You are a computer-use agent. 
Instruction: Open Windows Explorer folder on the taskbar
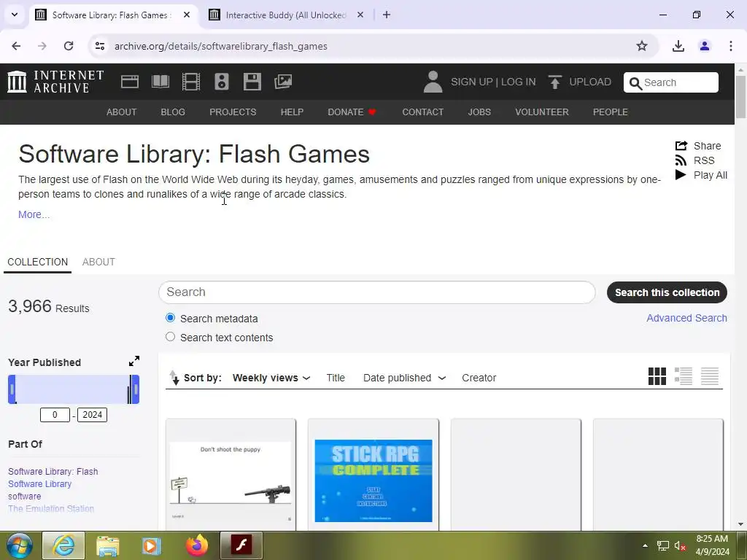[x=108, y=545]
